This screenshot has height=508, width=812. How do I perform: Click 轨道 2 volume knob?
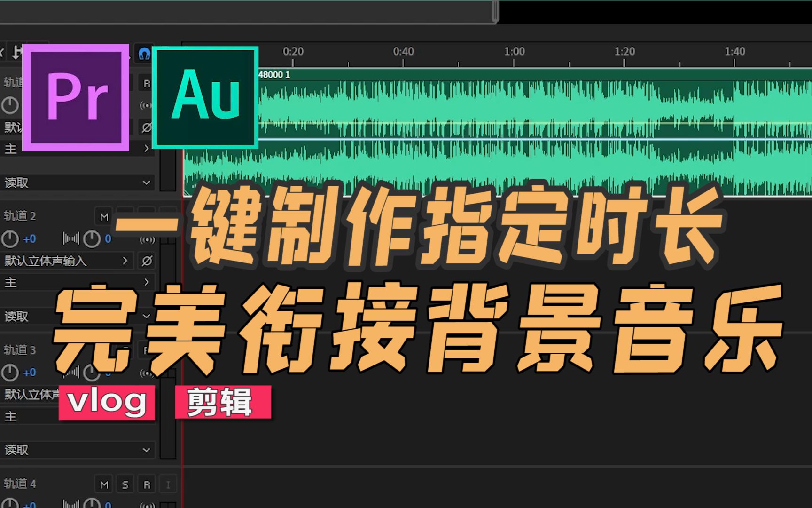[x=10, y=239]
